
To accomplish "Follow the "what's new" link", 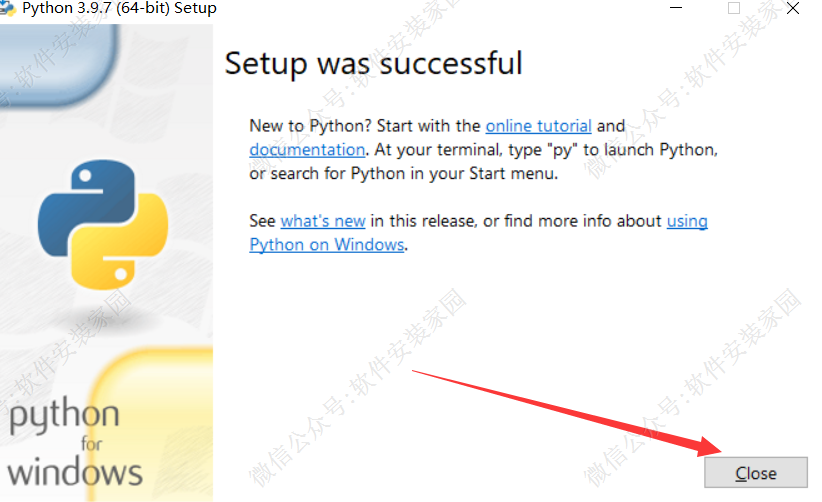I will 323,221.
